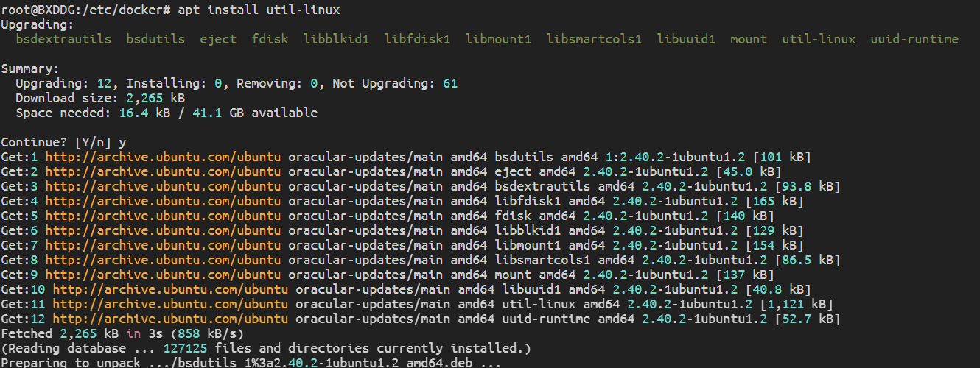The height and width of the screenshot is (368, 980).
Task: Click the 'Download size: 2,265 kB' line
Action: pyautogui.click(x=100, y=98)
